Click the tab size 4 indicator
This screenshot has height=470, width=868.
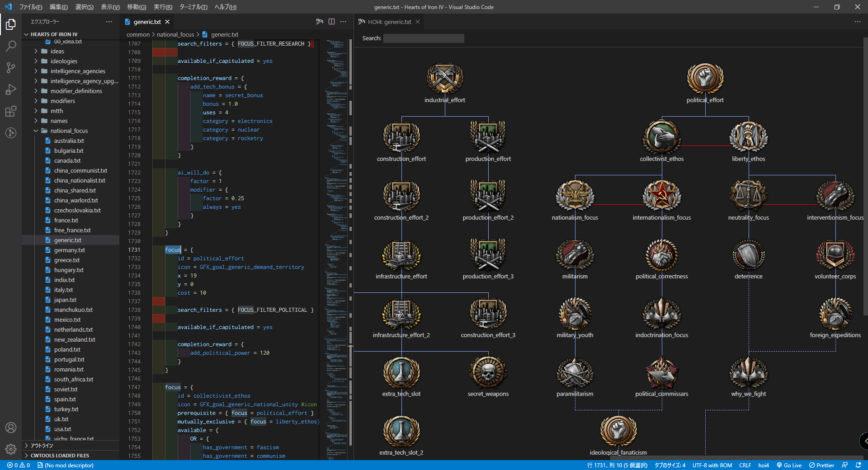click(x=670, y=465)
